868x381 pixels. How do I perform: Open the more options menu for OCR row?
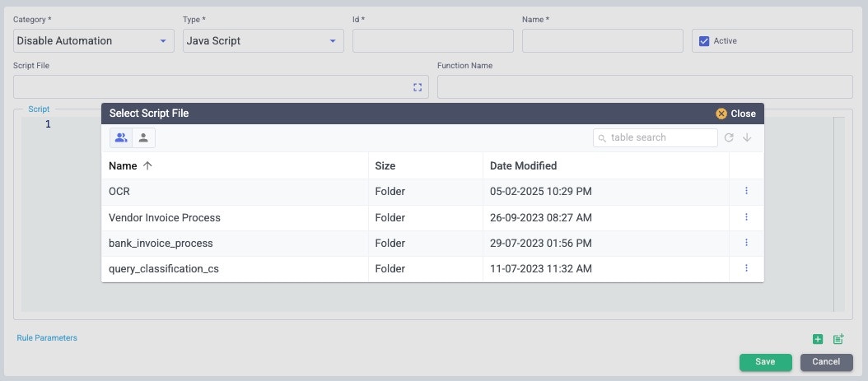click(x=746, y=191)
